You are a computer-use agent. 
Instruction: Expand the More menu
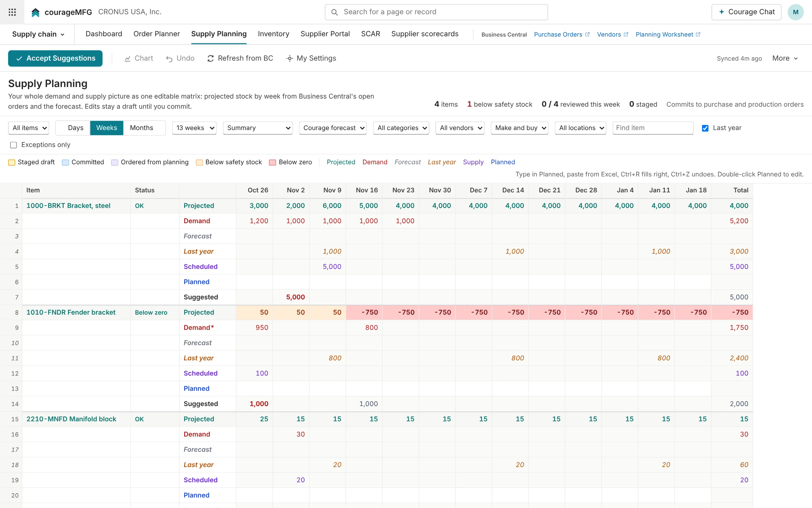click(785, 58)
